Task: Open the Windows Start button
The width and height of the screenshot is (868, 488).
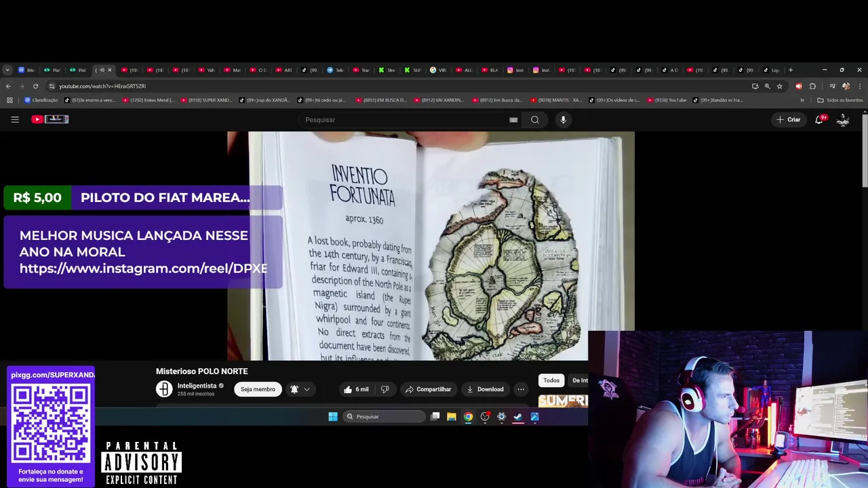Action: (x=333, y=417)
